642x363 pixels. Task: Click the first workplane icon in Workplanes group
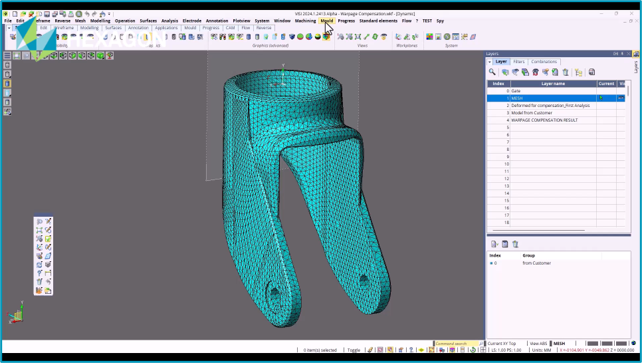point(398,37)
